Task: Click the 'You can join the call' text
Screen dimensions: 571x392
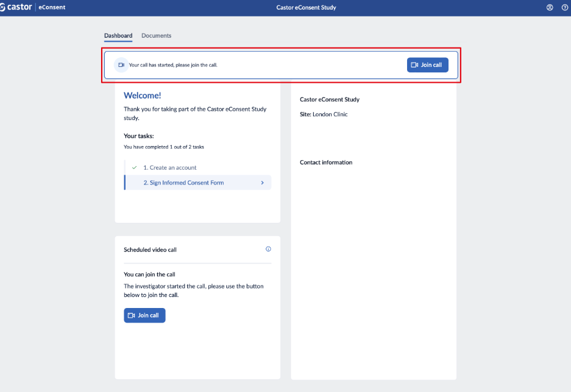Action: click(149, 274)
